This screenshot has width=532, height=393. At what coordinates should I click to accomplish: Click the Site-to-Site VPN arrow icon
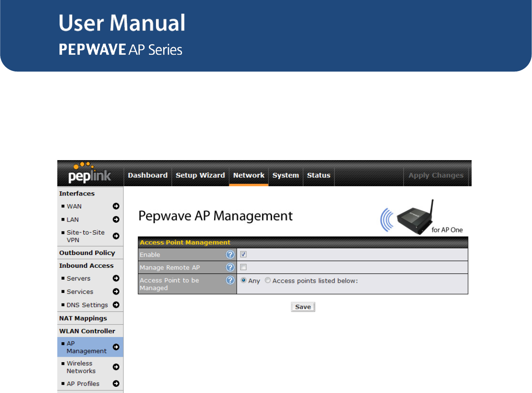116,236
